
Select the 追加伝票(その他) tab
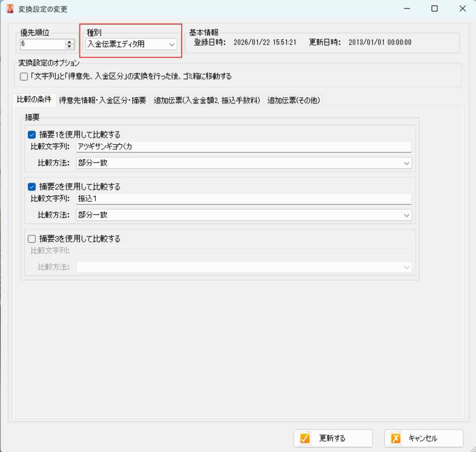[293, 100]
